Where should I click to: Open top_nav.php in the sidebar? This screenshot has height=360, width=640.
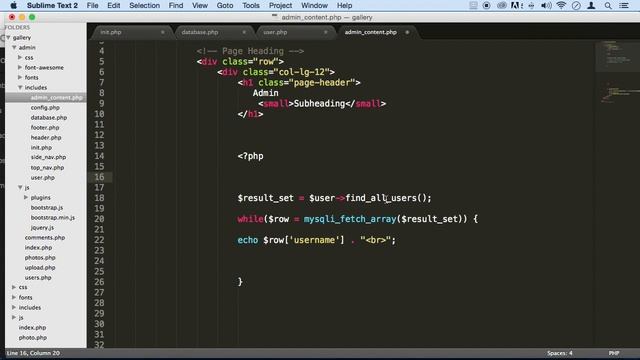(x=47, y=167)
